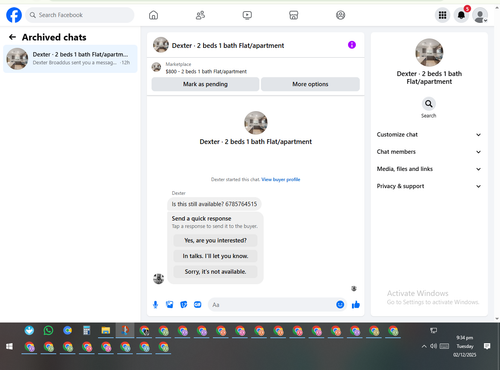Image resolution: width=500 pixels, height=370 pixels.
Task: Open the $800 Marketplace listing row
Action: pyautogui.click(x=256, y=68)
